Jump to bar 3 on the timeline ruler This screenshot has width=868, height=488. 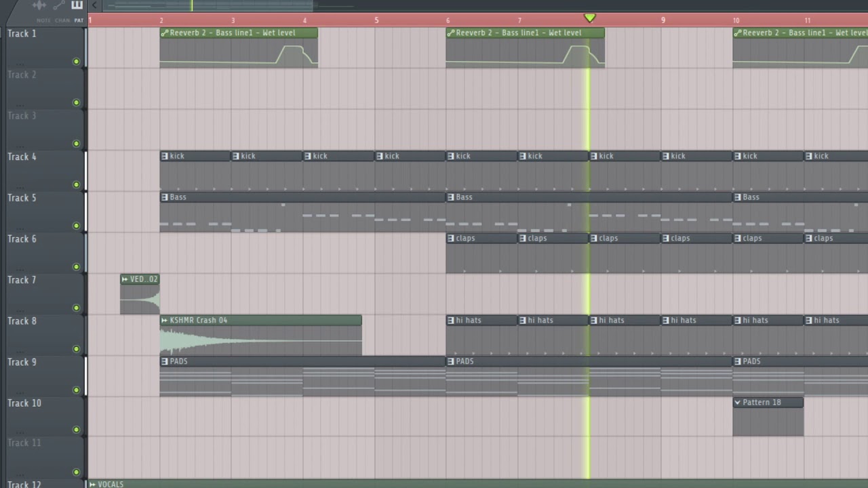[x=233, y=20]
